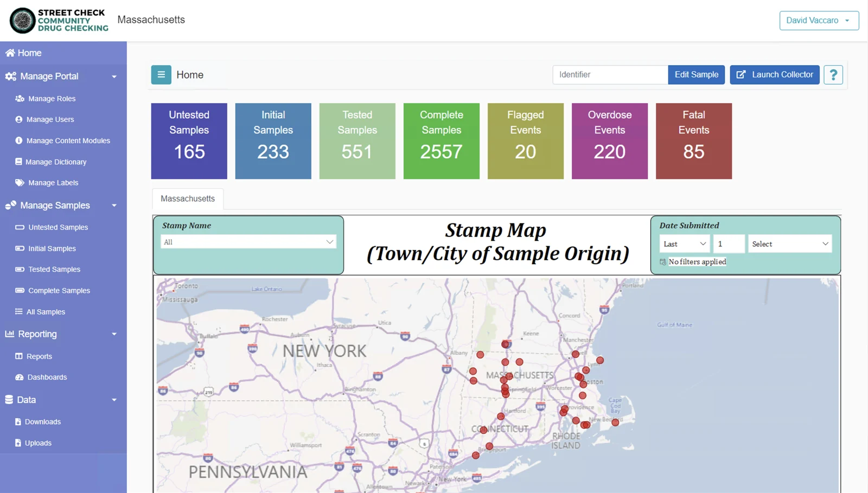868x493 pixels.
Task: Click the Edit Sample button
Action: [x=697, y=75]
